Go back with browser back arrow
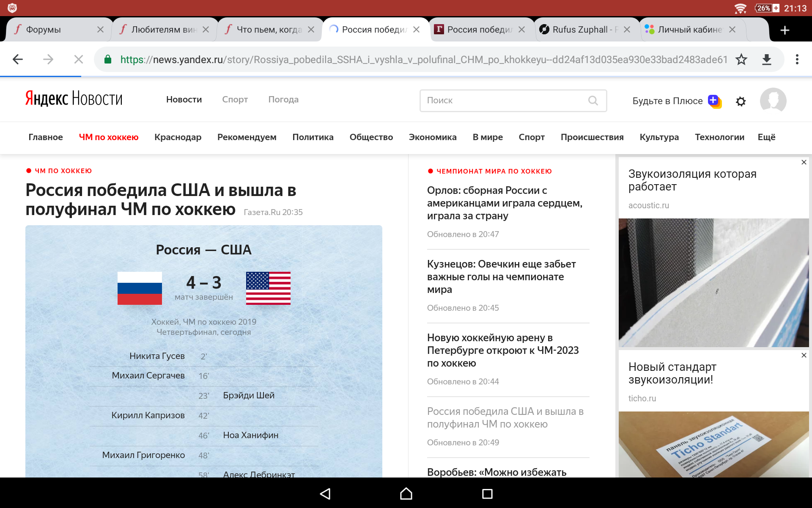 [18, 59]
